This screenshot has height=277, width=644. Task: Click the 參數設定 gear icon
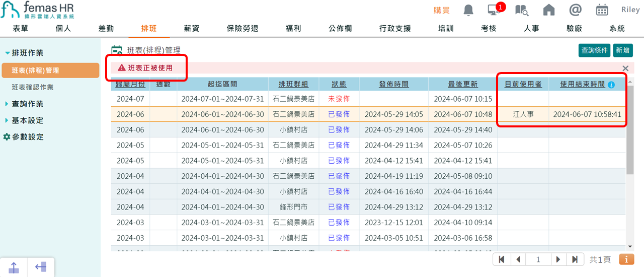pyautogui.click(x=7, y=137)
